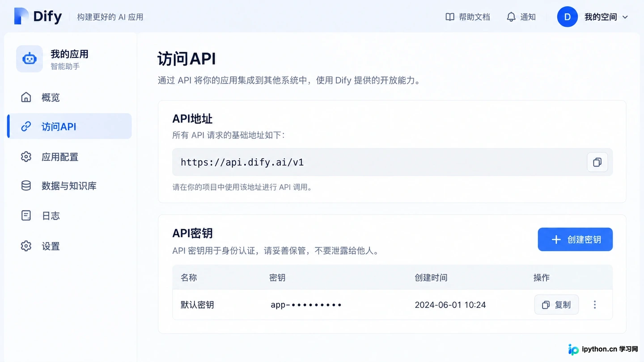
Task: Click the 我的应用 title text
Action: 69,54
